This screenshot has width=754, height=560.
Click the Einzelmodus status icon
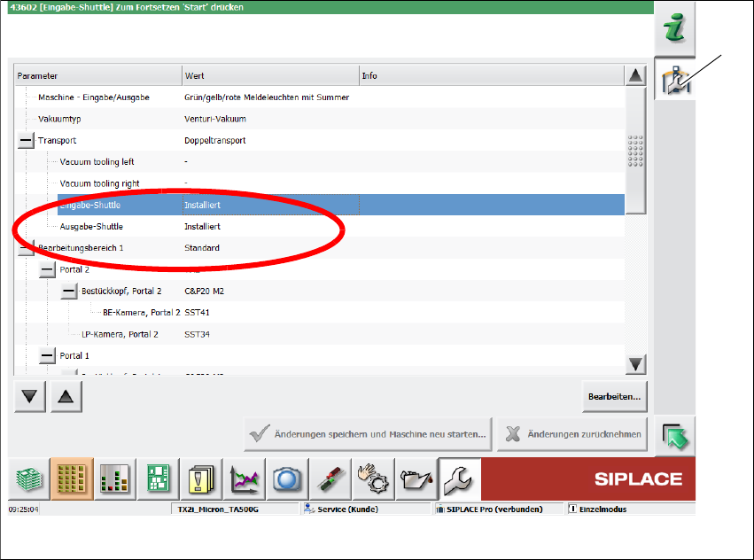(x=572, y=509)
